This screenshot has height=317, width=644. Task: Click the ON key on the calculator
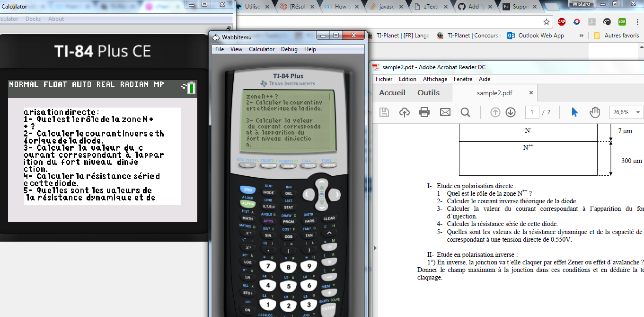247,310
